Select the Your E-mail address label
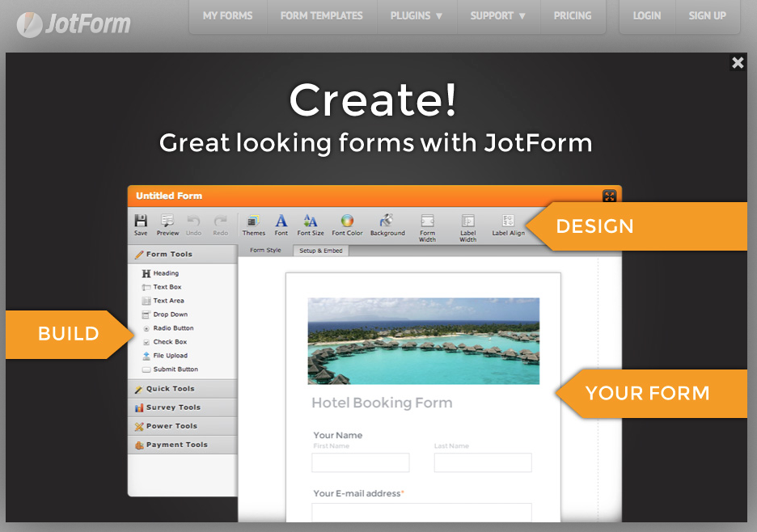The image size is (757, 532). tap(358, 493)
